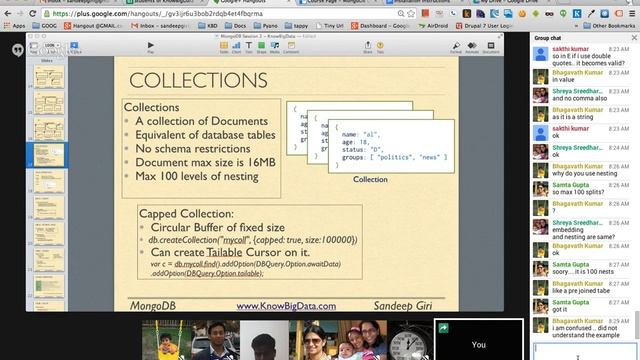Select the You video thumbnail

479,340
